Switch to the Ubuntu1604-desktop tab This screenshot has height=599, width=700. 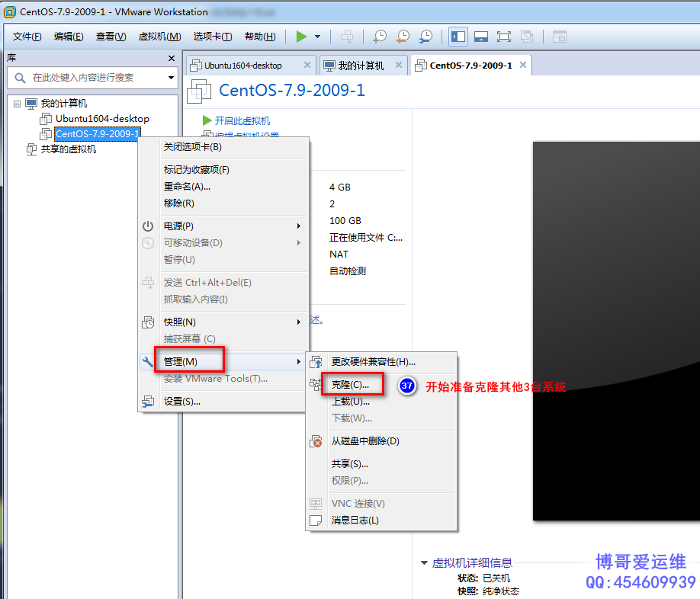[242, 66]
